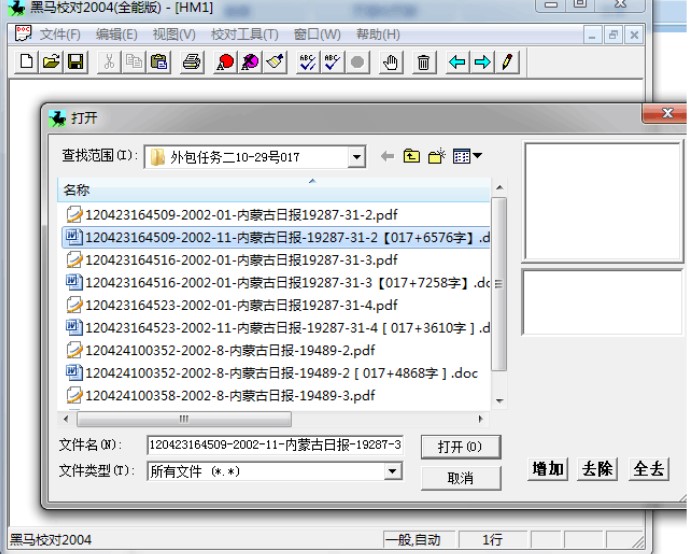Screen dimensions: 691x554
Task: Go to previous error with left arrow
Action: (457, 62)
